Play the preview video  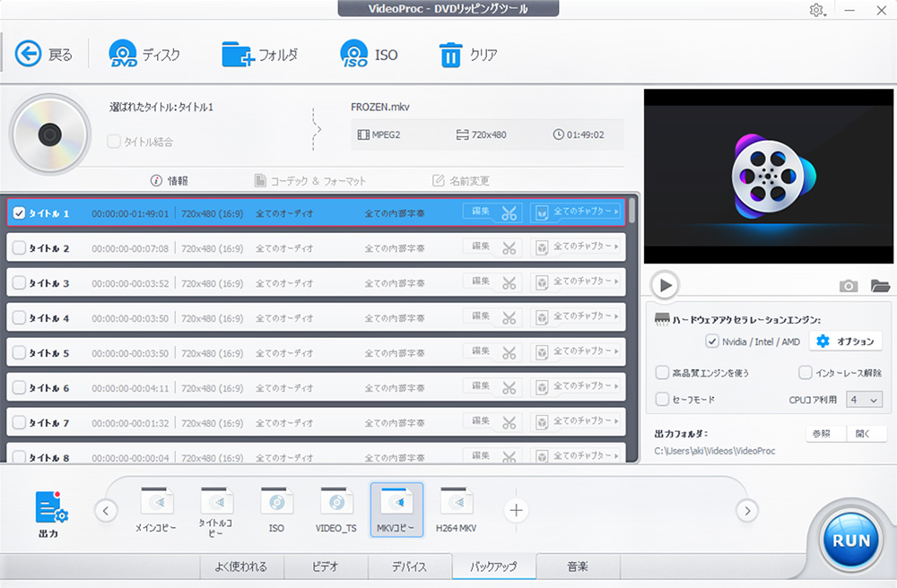point(665,285)
